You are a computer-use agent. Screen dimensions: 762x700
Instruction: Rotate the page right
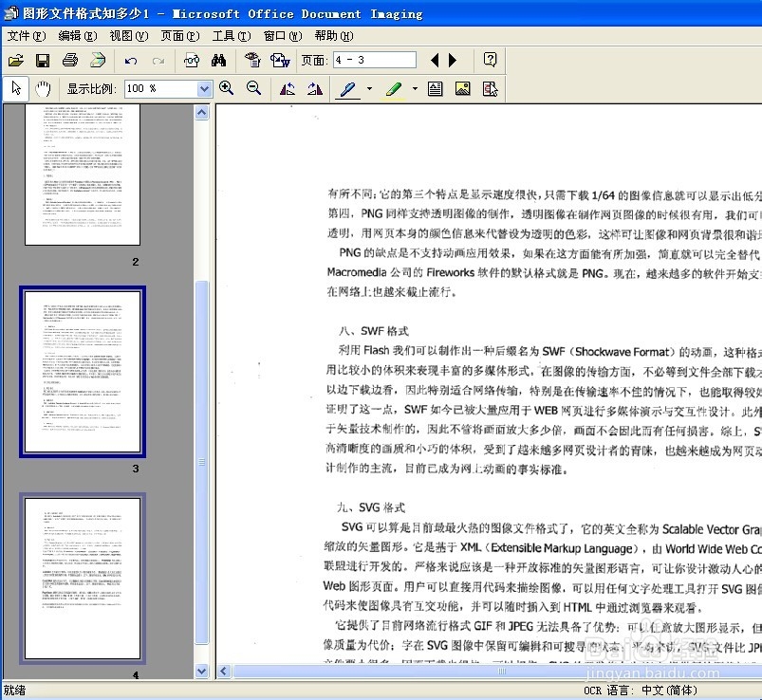315,88
